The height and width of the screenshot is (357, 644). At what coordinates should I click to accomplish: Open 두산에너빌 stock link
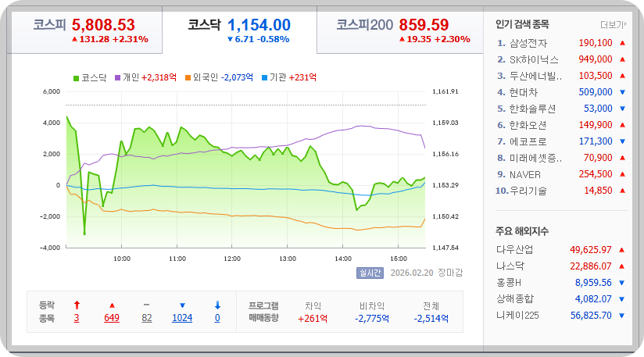535,76
